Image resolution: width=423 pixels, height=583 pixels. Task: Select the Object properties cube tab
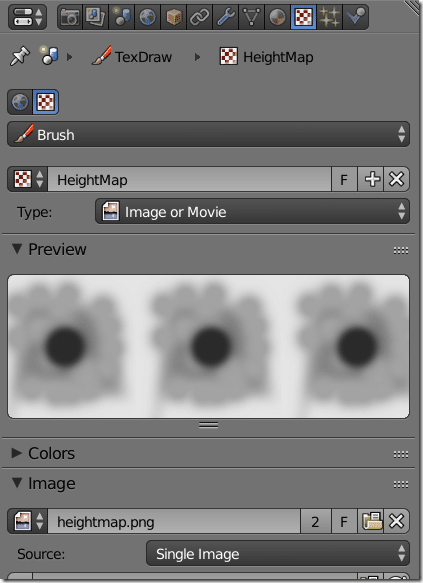point(174,17)
